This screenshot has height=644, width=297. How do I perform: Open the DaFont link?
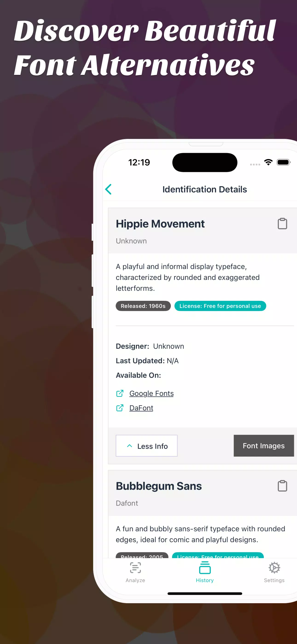pos(141,408)
